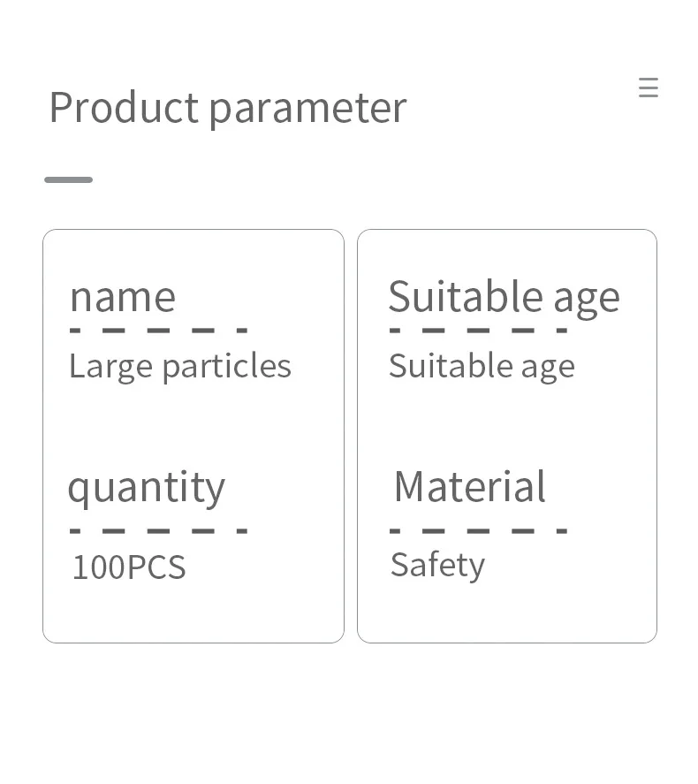Select the "Material" label
The height and width of the screenshot is (784, 698).
(x=469, y=486)
